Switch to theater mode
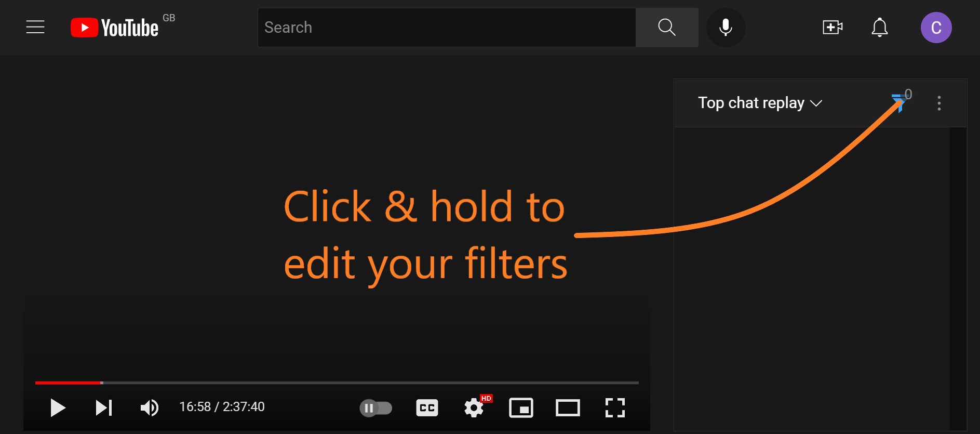 [x=568, y=408]
